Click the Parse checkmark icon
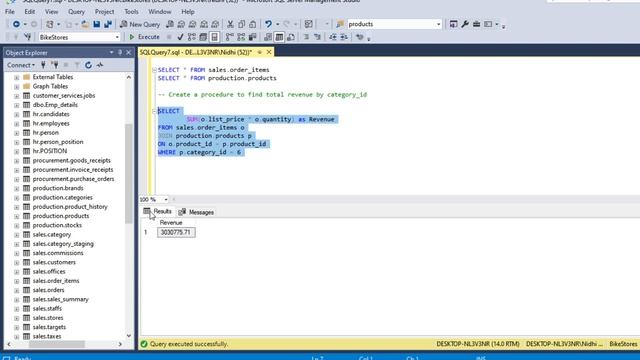The image size is (640, 360). [x=180, y=37]
